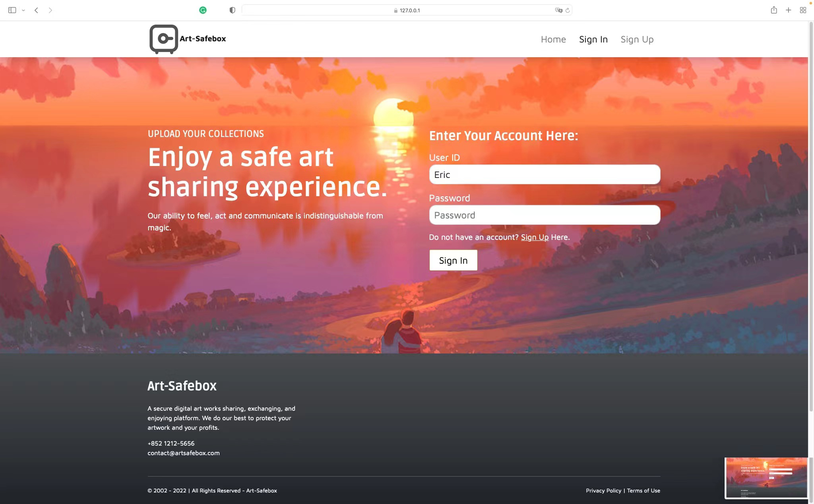Go to the Home nav item
Image resolution: width=814 pixels, height=504 pixels.
pyautogui.click(x=553, y=39)
